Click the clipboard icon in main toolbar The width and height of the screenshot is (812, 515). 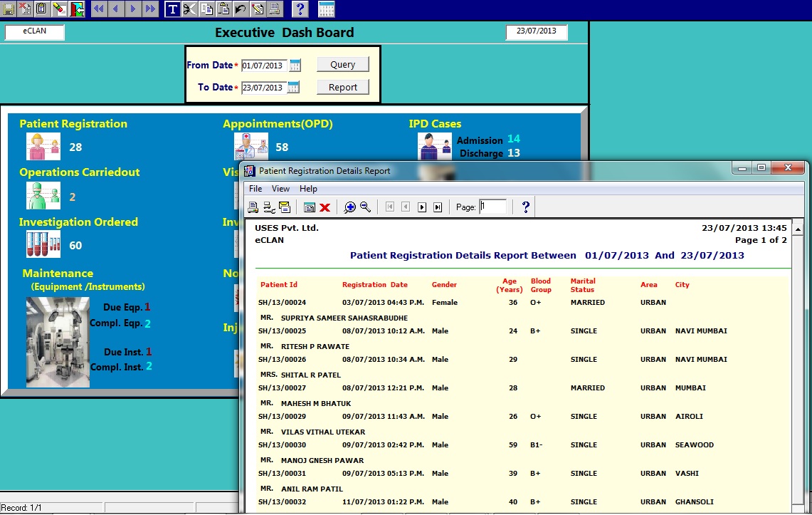[42, 9]
